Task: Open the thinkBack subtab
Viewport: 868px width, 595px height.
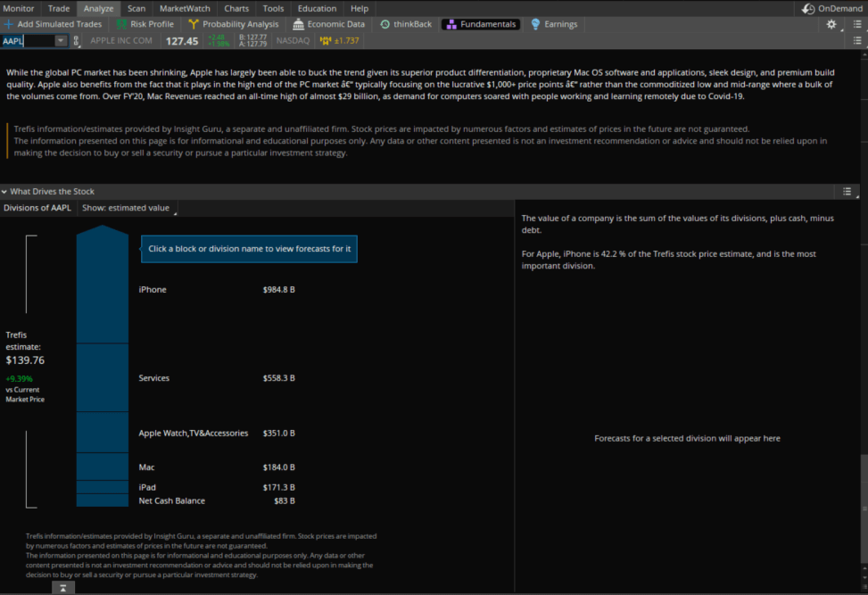Action: tap(406, 24)
